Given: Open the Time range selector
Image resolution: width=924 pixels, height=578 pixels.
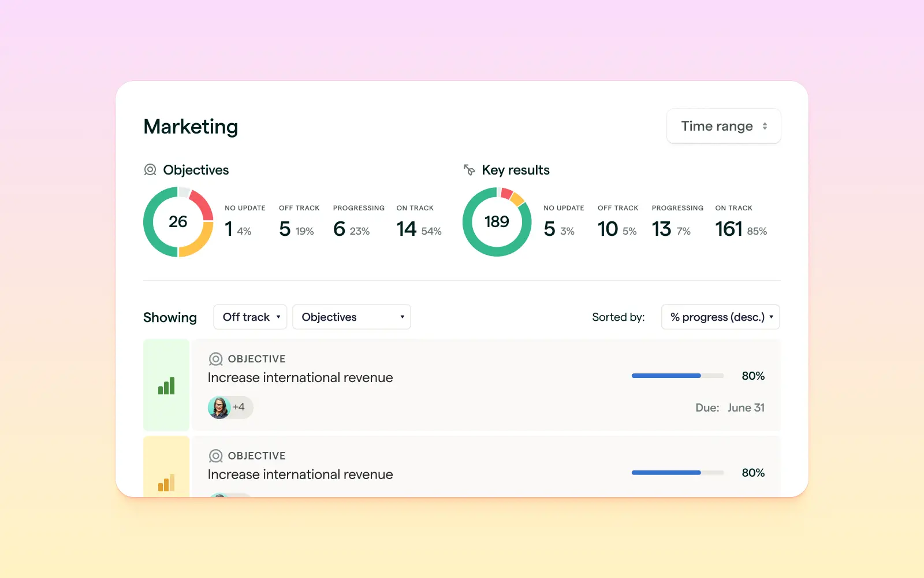Looking at the screenshot, I should [x=724, y=126].
